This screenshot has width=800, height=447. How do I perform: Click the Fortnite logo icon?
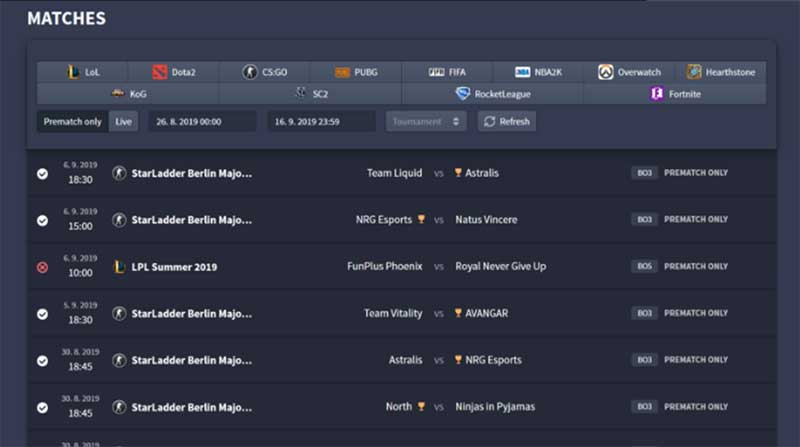[x=657, y=93]
